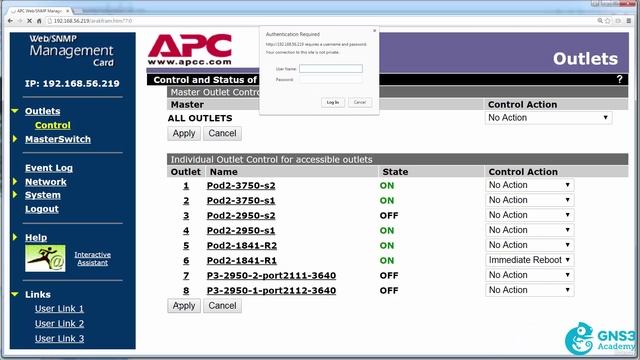This screenshot has height=360, width=640.
Task: Open the Pod2-3750-s1 outlet name link
Action: coord(241,201)
